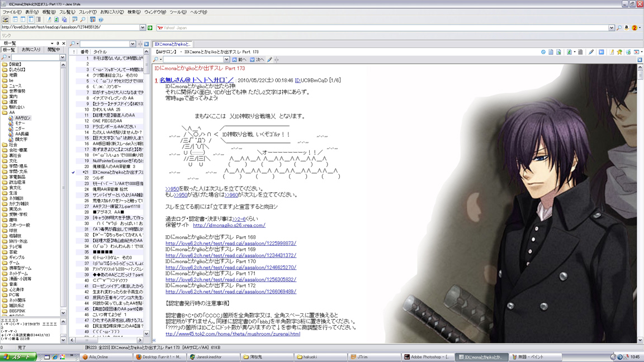Click the red 2 channel search icon

click(634, 27)
